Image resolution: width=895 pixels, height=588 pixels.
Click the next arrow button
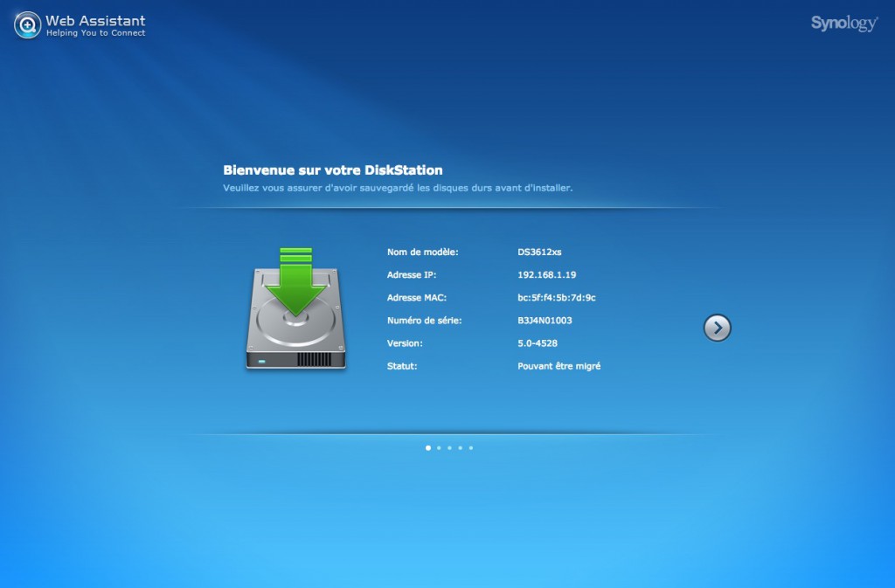(717, 328)
